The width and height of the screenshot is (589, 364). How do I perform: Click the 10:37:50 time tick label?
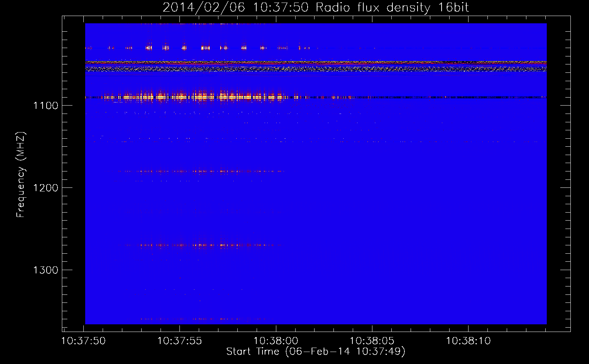[84, 341]
